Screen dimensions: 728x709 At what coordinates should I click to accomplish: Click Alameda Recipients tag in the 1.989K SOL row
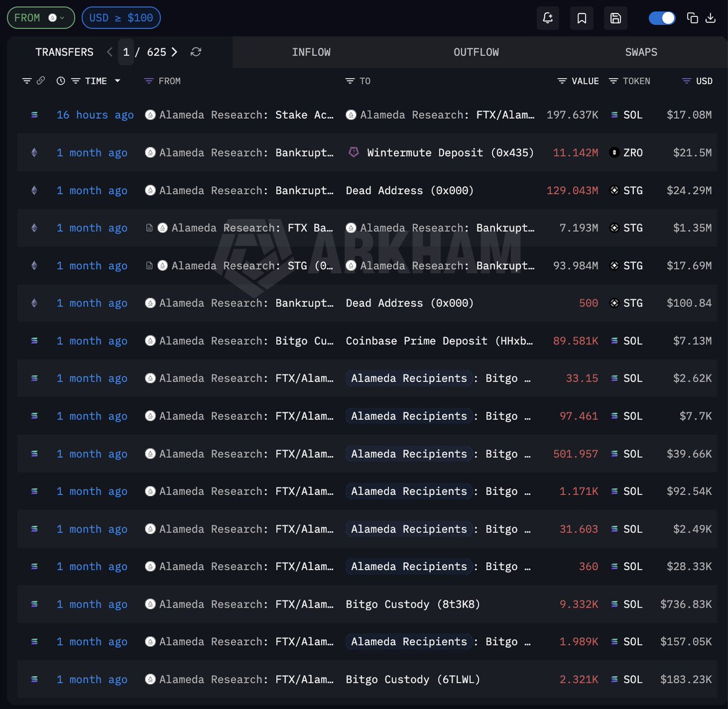[409, 642]
